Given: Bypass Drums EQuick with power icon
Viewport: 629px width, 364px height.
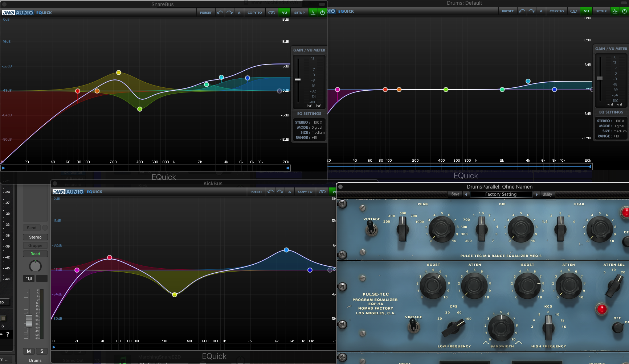Looking at the screenshot, I should point(624,11).
